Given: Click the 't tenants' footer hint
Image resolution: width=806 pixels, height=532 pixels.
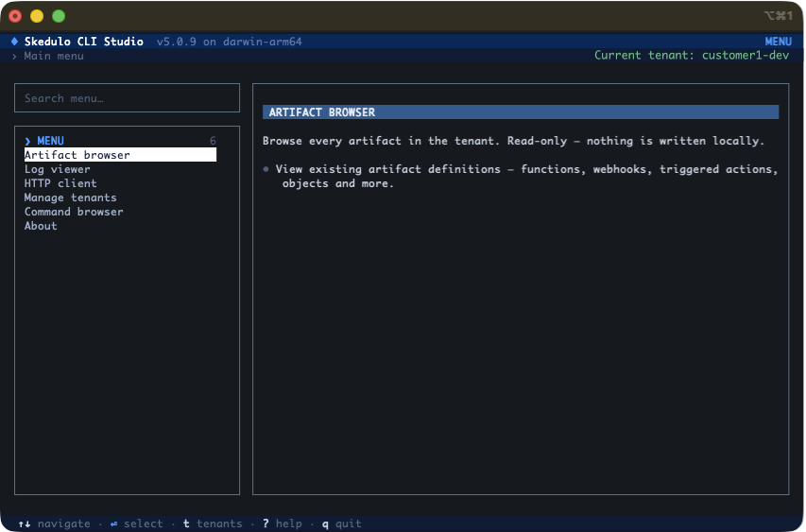Looking at the screenshot, I should point(213,523).
